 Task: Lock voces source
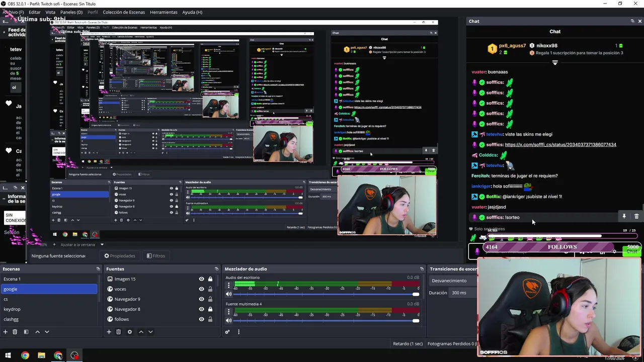tap(210, 289)
